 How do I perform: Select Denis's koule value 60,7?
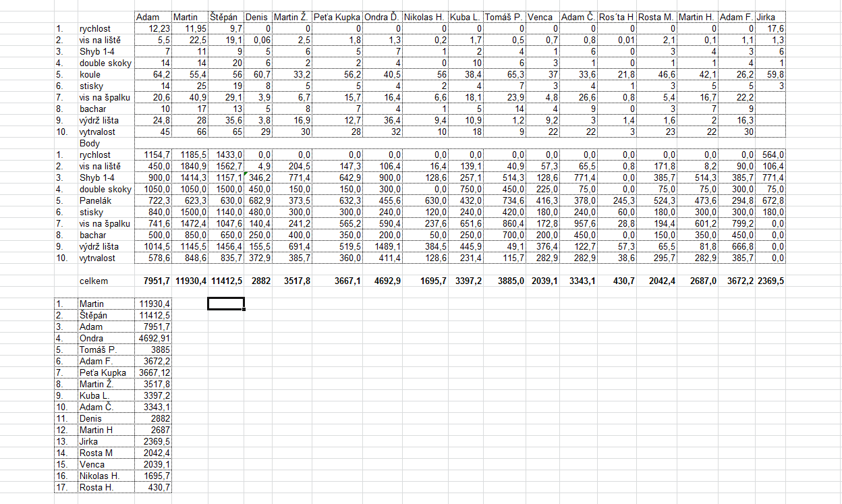point(258,74)
